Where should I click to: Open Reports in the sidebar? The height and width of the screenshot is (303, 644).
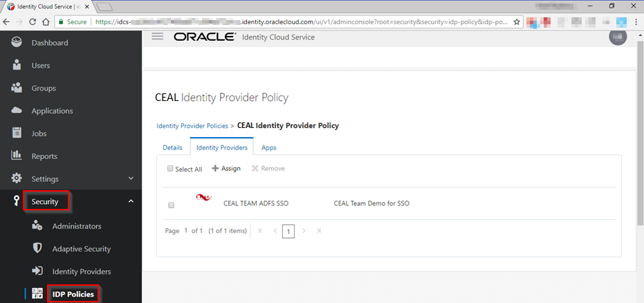click(44, 156)
